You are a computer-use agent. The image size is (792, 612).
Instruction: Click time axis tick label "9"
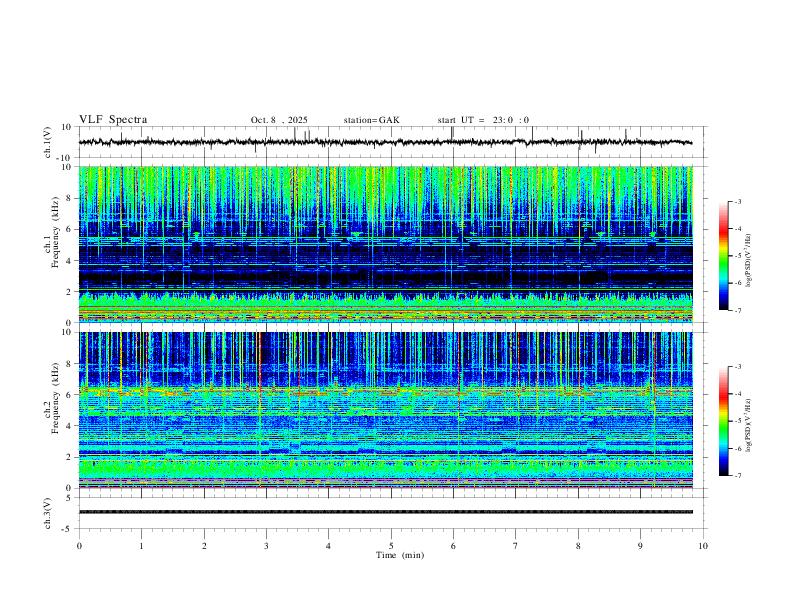pyautogui.click(x=640, y=546)
